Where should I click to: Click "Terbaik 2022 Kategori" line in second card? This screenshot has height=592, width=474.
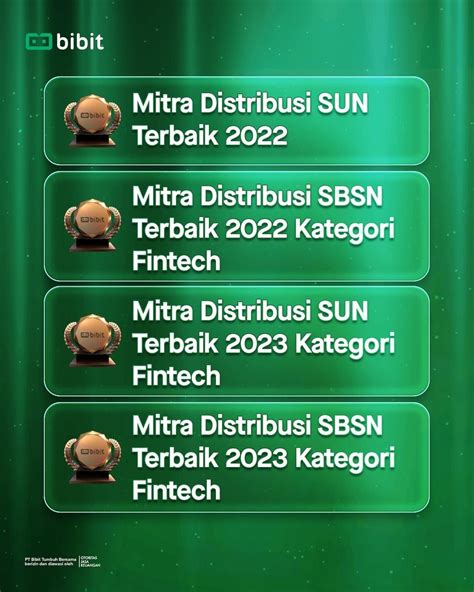pos(264,229)
